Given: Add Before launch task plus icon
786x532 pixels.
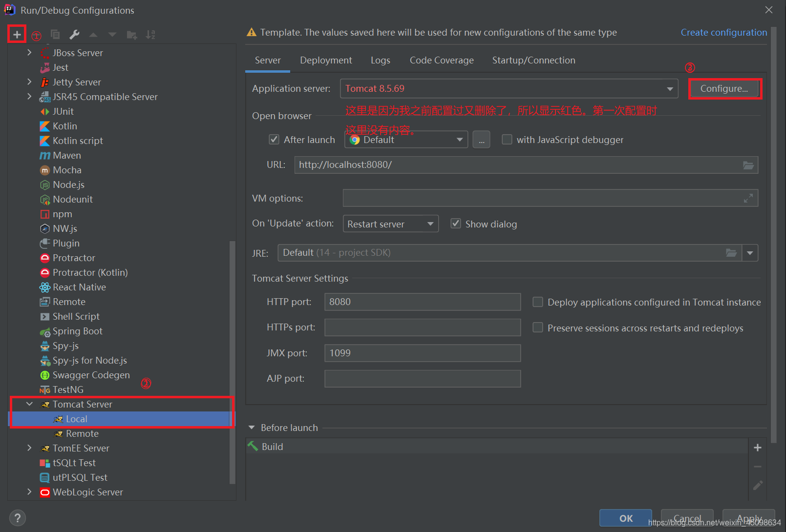Looking at the screenshot, I should (758, 448).
